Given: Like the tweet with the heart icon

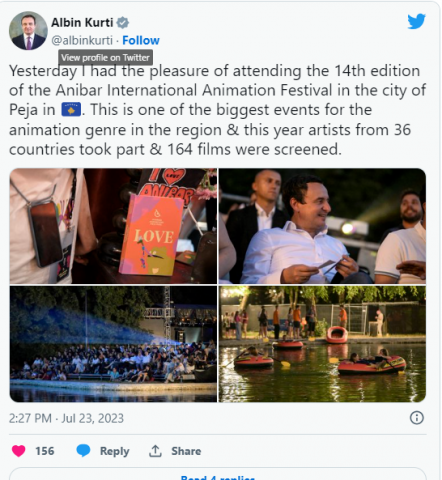Looking at the screenshot, I should (x=19, y=451).
